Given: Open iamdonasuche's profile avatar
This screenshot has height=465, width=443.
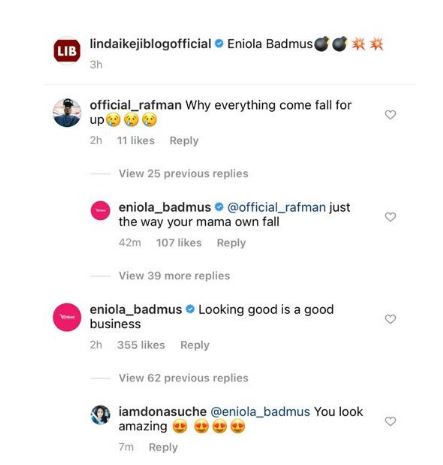Looking at the screenshot, I should (x=100, y=415).
